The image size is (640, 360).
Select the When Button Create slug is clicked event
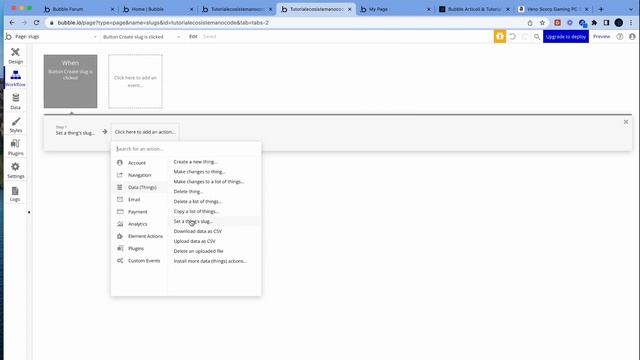(x=71, y=81)
